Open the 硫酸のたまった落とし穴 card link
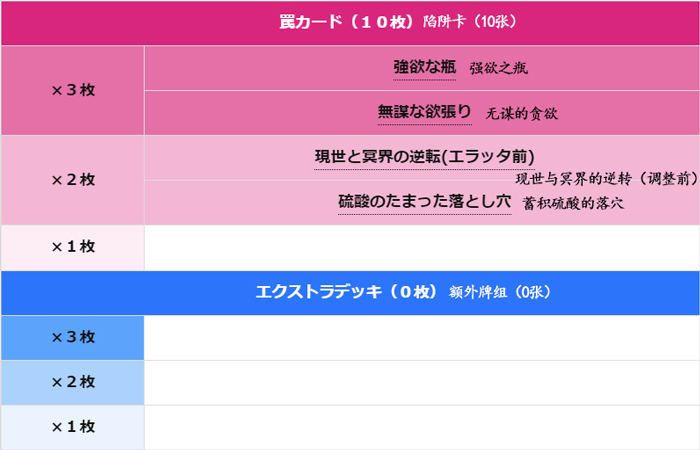The width and height of the screenshot is (700, 450). tap(424, 201)
